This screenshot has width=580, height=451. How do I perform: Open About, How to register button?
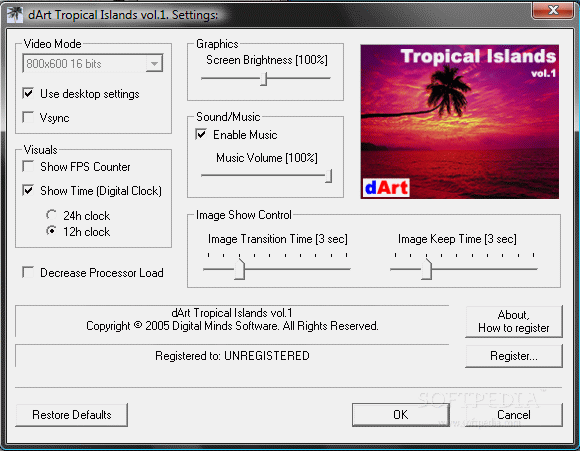click(x=514, y=321)
